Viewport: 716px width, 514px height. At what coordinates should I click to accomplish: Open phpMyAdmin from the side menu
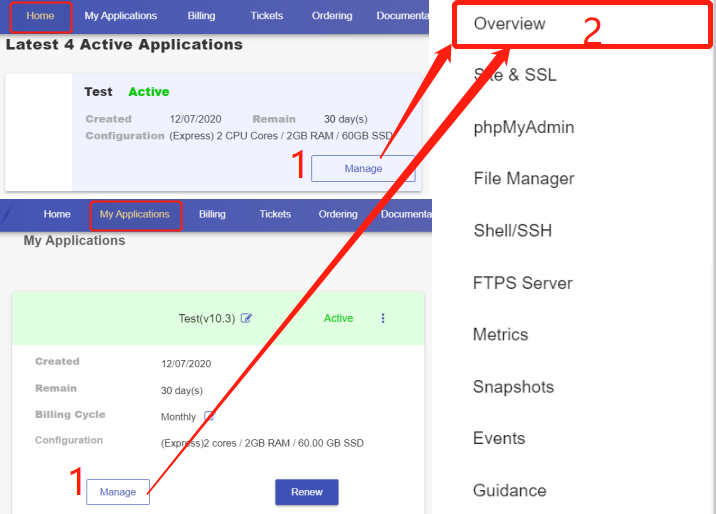click(x=523, y=127)
